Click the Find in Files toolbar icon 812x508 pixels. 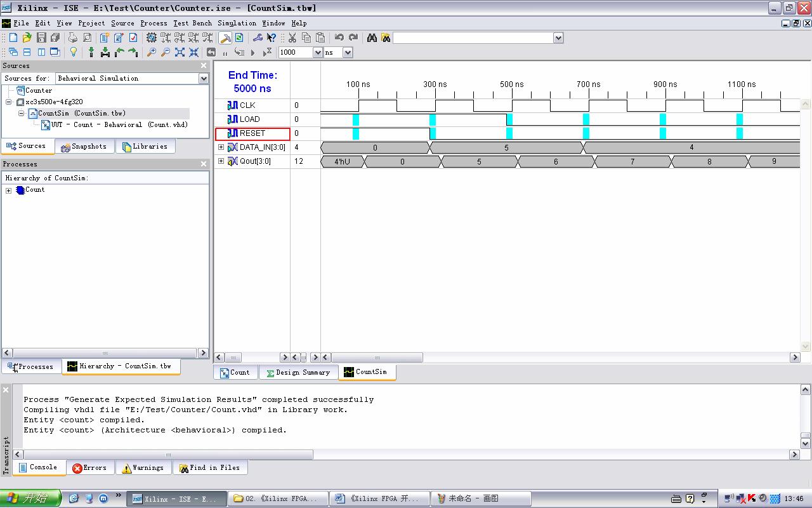coord(386,38)
